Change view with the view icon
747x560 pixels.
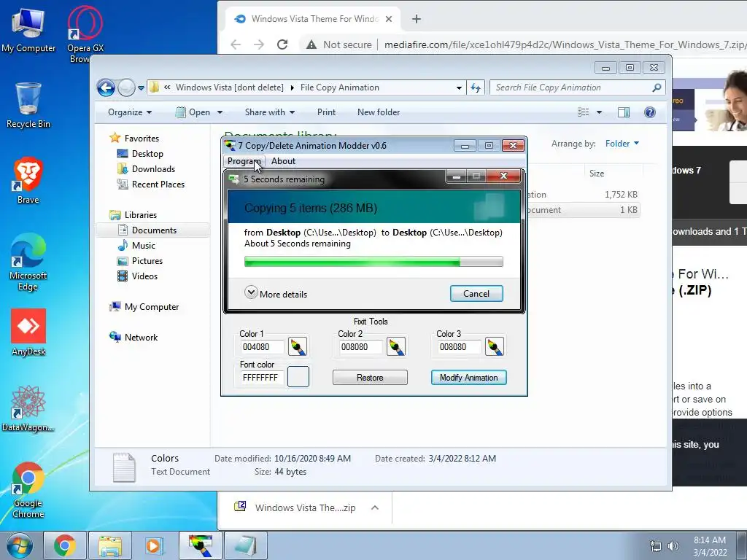click(x=583, y=112)
